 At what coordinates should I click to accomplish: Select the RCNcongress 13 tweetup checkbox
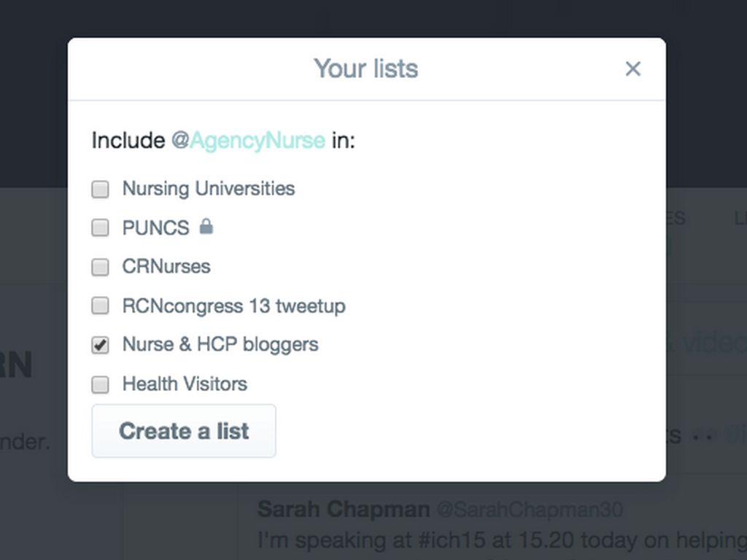pyautogui.click(x=100, y=306)
